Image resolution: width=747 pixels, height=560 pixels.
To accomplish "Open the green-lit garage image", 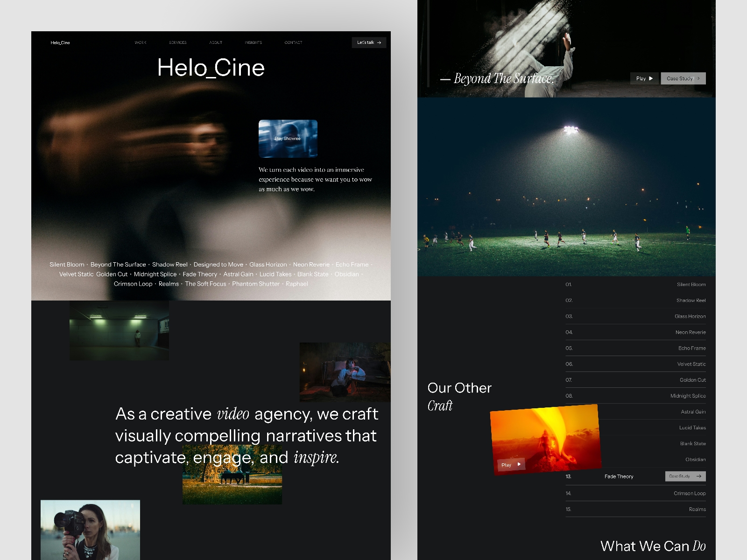I will (x=119, y=330).
